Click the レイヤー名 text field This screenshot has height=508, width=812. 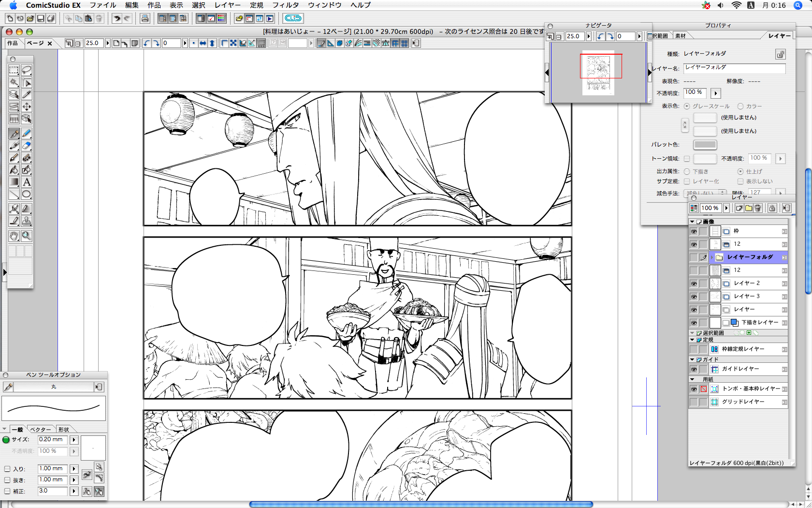point(735,68)
